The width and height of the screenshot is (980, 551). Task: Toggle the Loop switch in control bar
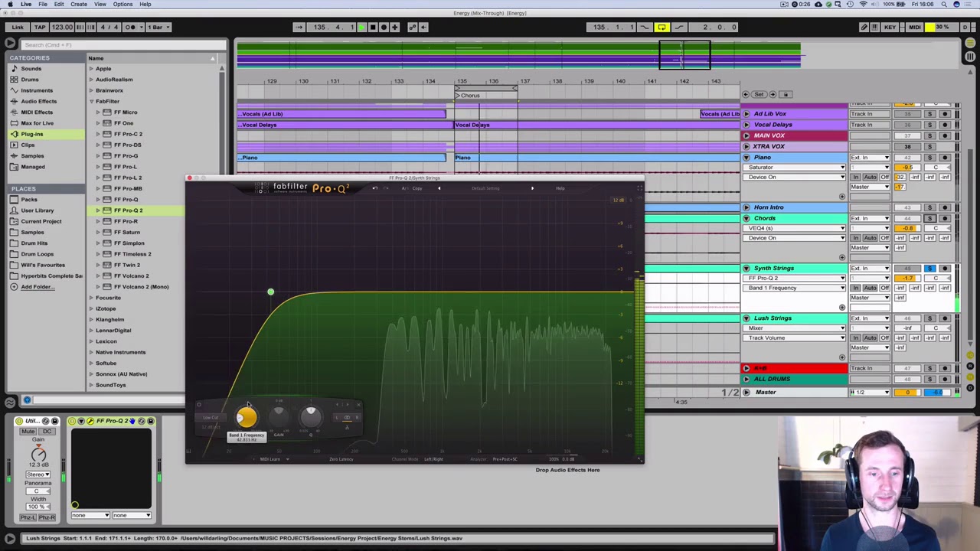tap(661, 27)
